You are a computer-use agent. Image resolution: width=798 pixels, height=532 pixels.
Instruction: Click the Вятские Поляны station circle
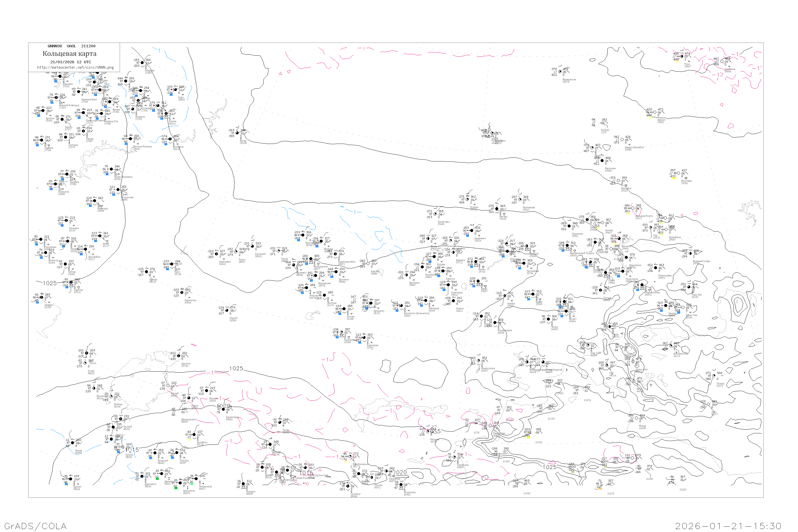click(x=131, y=139)
